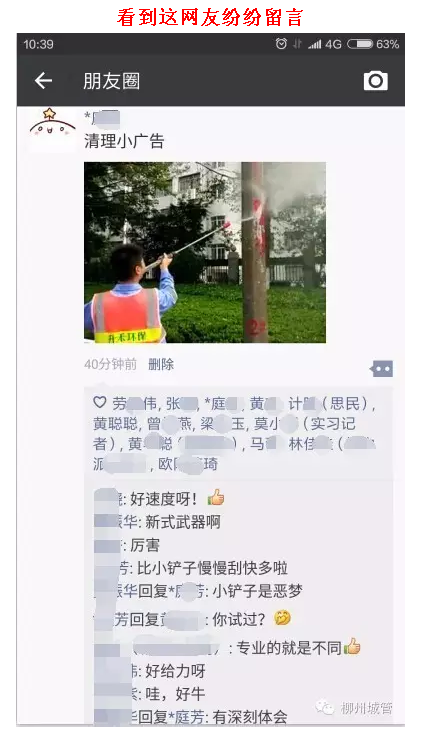This screenshot has width=425, height=730.
Task: Tap the 4G signal strength icon
Action: pos(324,44)
